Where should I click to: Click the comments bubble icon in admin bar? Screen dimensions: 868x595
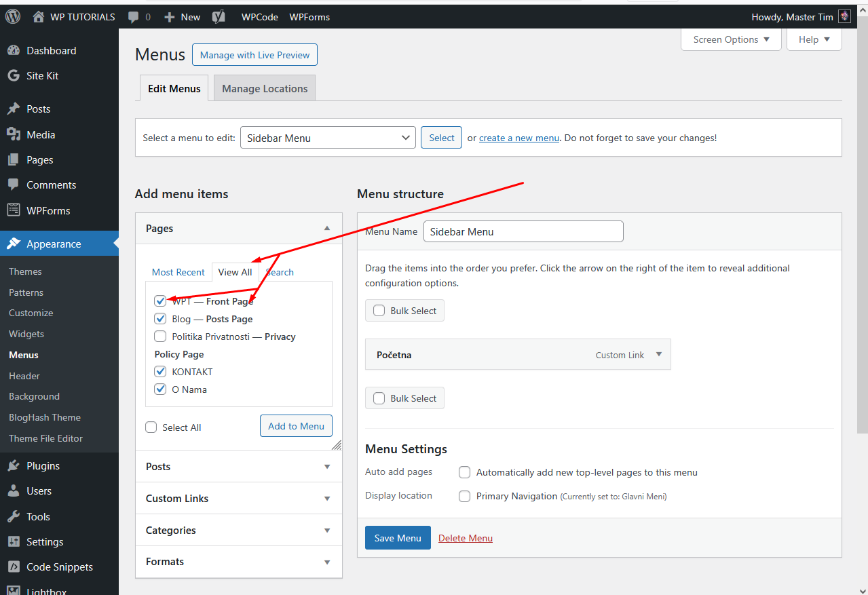pos(134,17)
